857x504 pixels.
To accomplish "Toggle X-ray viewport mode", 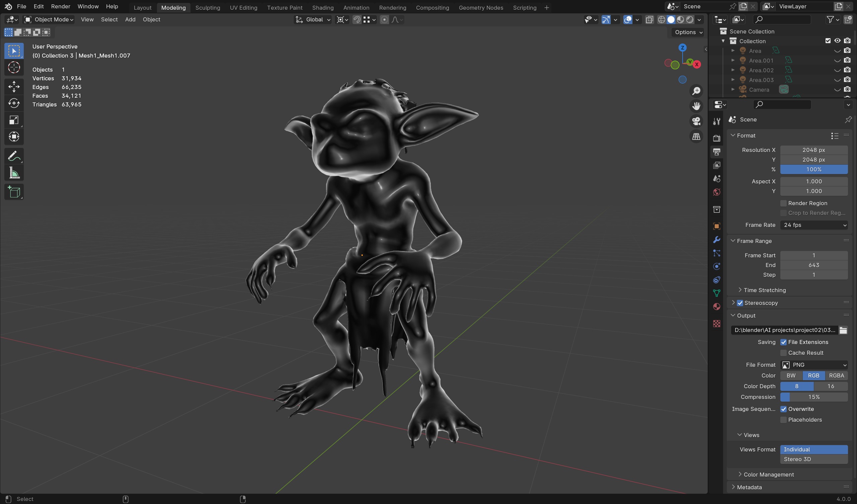I will [649, 20].
